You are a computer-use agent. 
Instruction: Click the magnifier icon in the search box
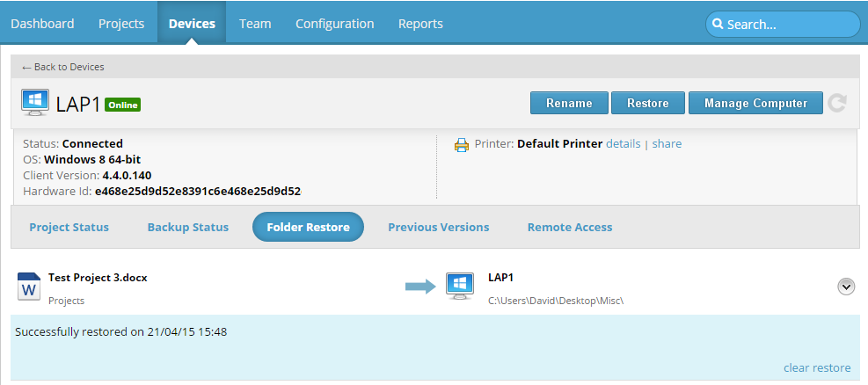tap(718, 25)
